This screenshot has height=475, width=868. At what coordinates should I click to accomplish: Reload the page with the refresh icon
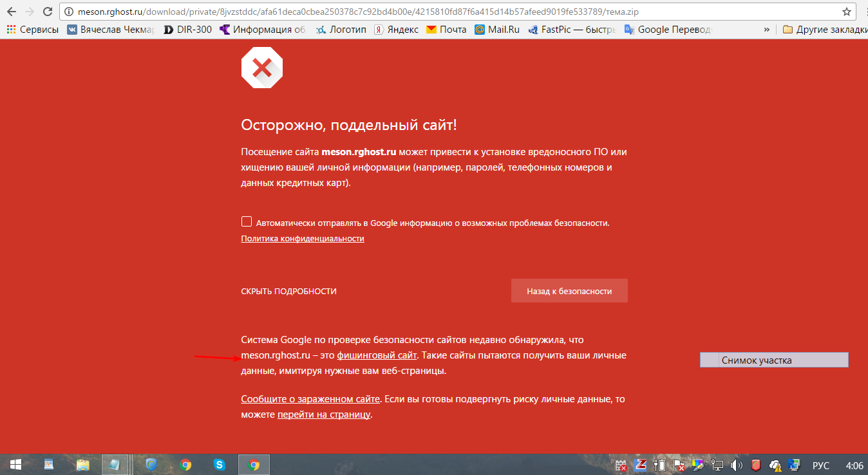(x=48, y=12)
